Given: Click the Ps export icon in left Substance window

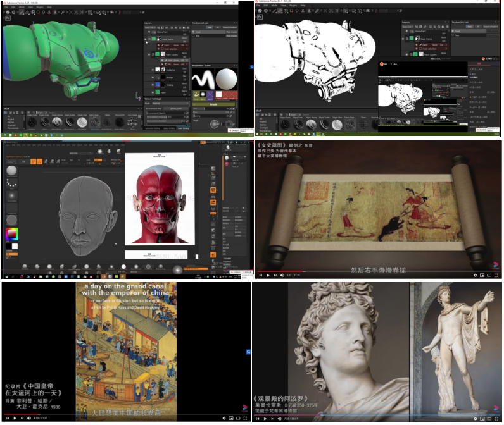Looking at the screenshot, I should [8, 18].
